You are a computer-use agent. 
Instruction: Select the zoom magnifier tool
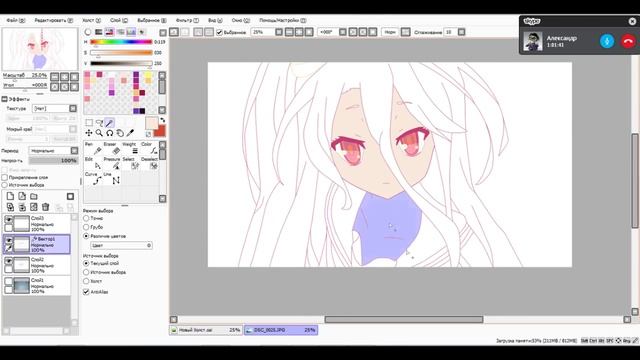[99, 133]
